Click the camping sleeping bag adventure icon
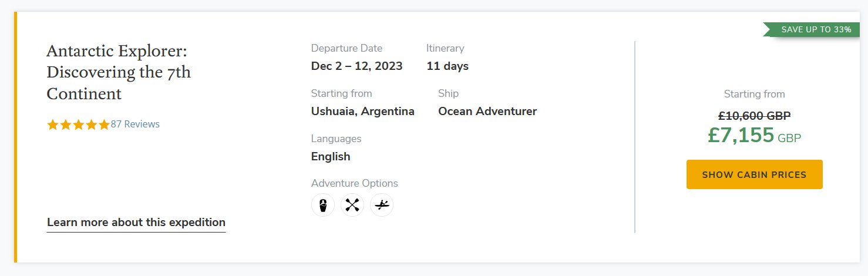 point(322,205)
